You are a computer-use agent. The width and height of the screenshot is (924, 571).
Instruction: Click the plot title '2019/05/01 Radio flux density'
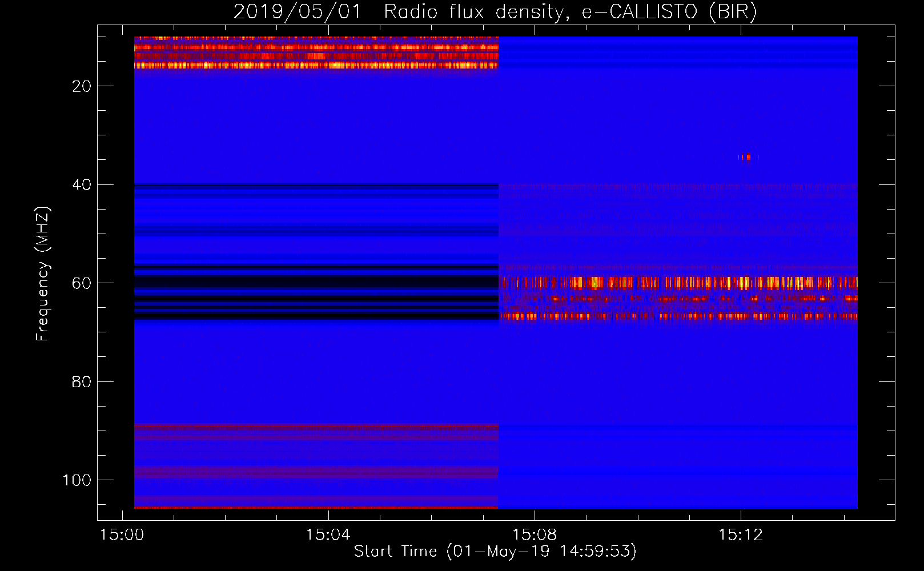point(495,11)
